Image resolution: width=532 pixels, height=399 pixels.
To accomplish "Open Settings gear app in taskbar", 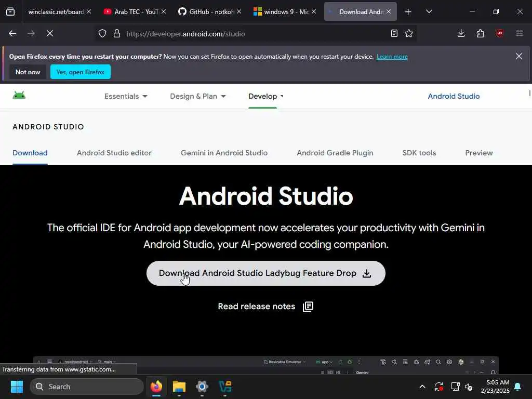I will pos(202,387).
